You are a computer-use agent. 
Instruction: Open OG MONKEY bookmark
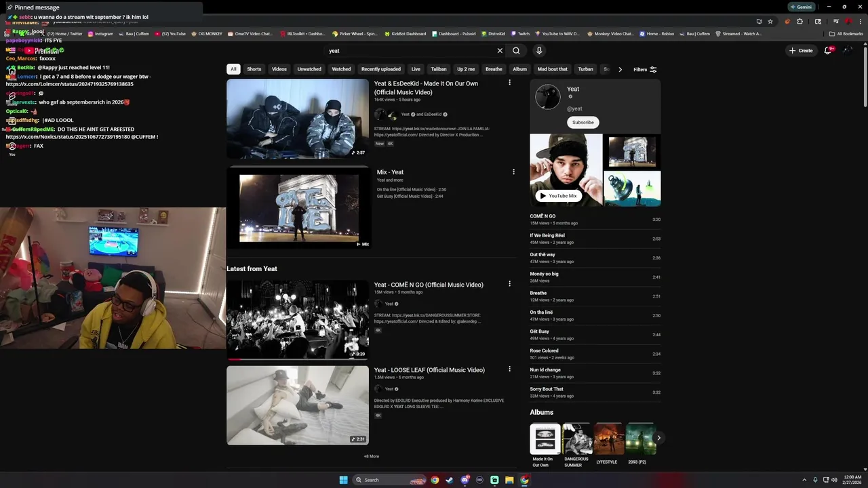pos(207,33)
